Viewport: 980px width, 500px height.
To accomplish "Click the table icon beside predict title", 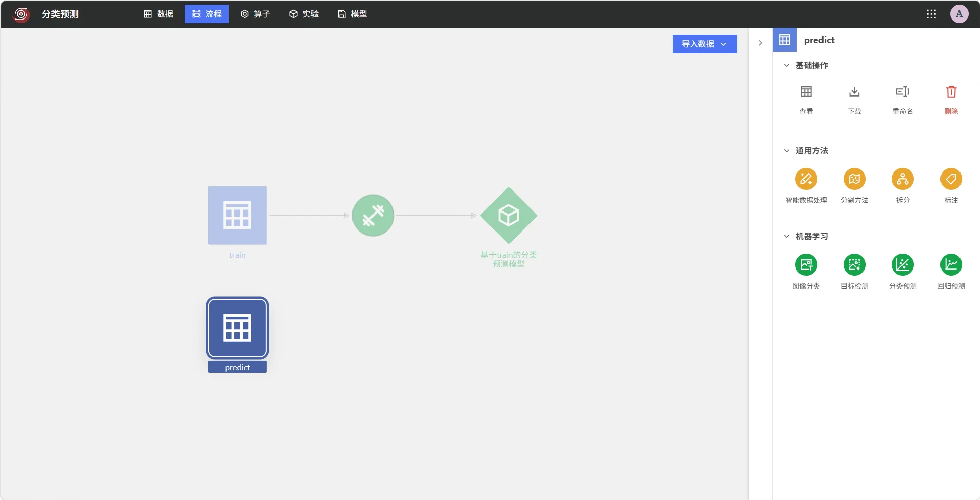I will 785,40.
